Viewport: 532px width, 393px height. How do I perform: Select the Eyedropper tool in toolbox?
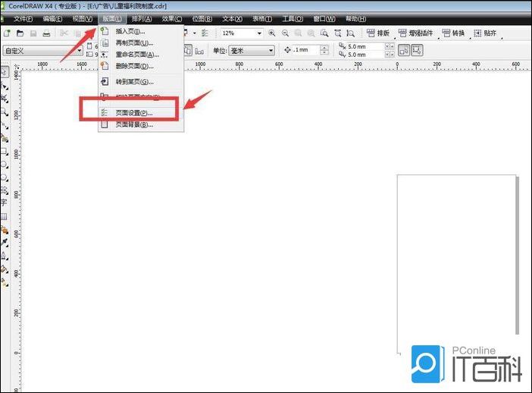5,243
